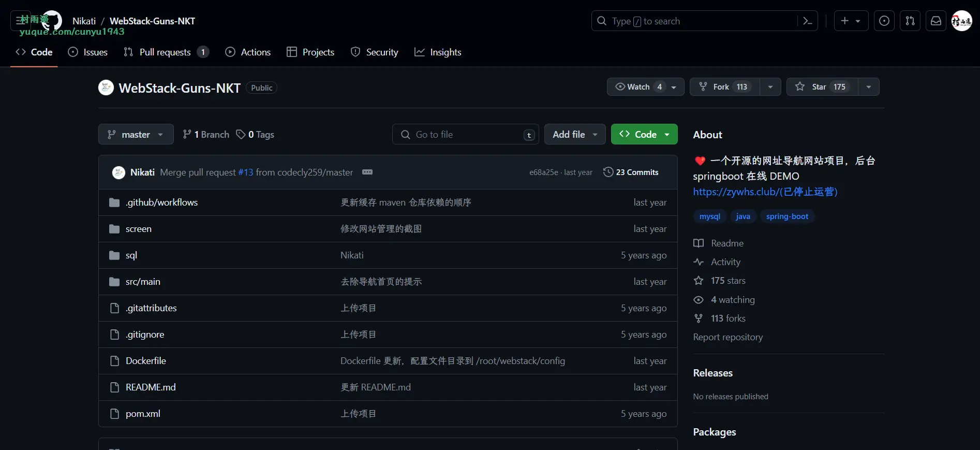Click the fork icon next to 113 forks
Image resolution: width=980 pixels, height=450 pixels.
click(699, 318)
